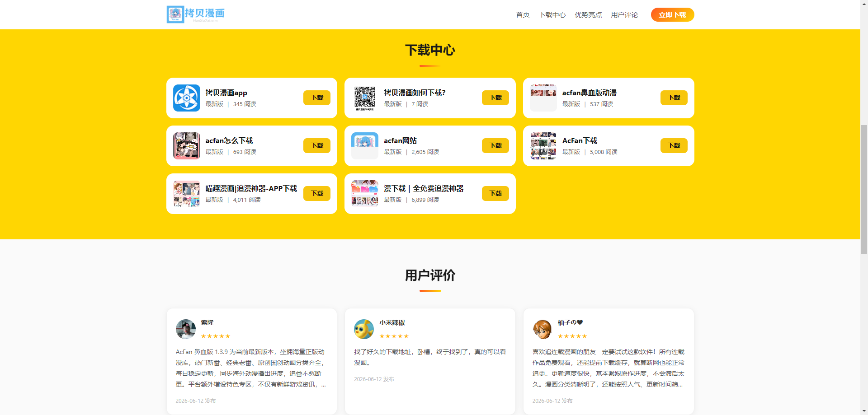The height and width of the screenshot is (415, 868).
Task: Open the 拷贝漫画如何下载? title link
Action: 415,93
